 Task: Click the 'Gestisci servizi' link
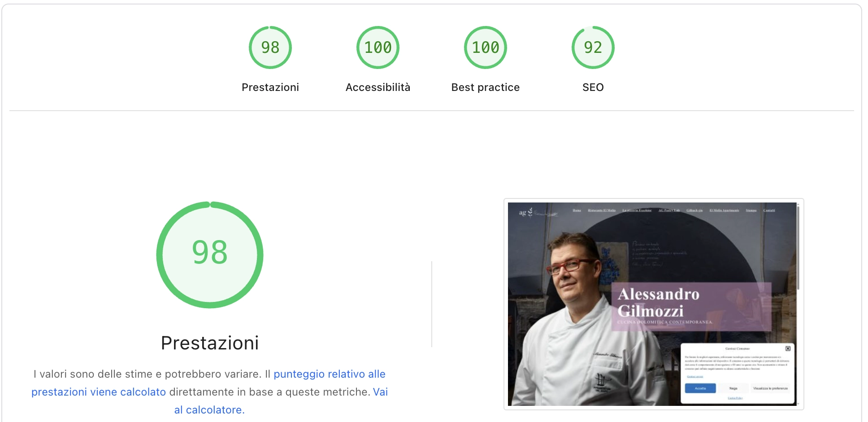695,377
